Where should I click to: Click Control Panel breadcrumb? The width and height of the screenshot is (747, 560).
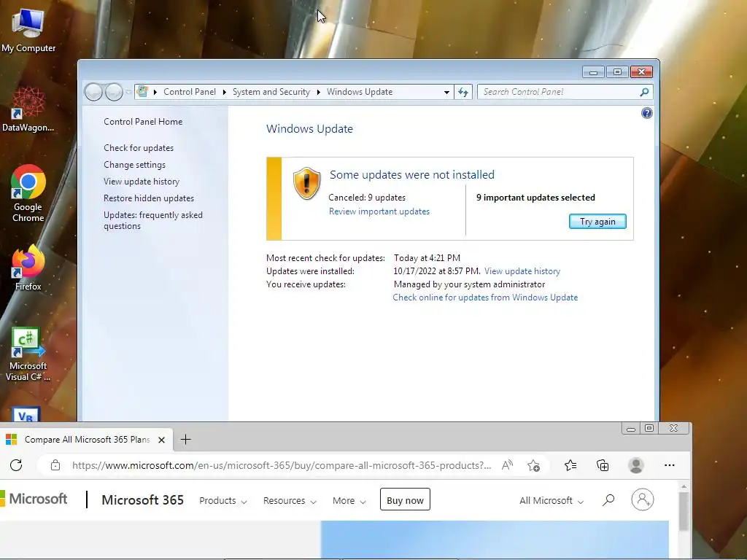[x=190, y=92]
